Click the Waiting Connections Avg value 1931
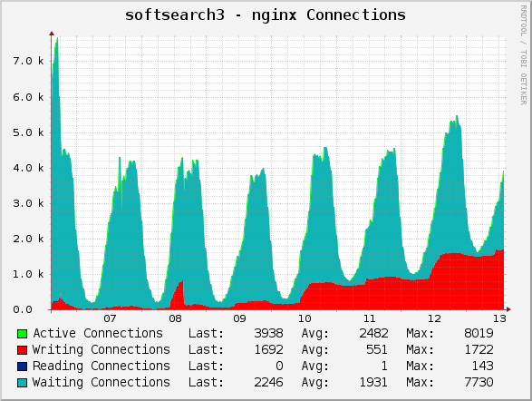532x401 pixels. pyautogui.click(x=373, y=382)
